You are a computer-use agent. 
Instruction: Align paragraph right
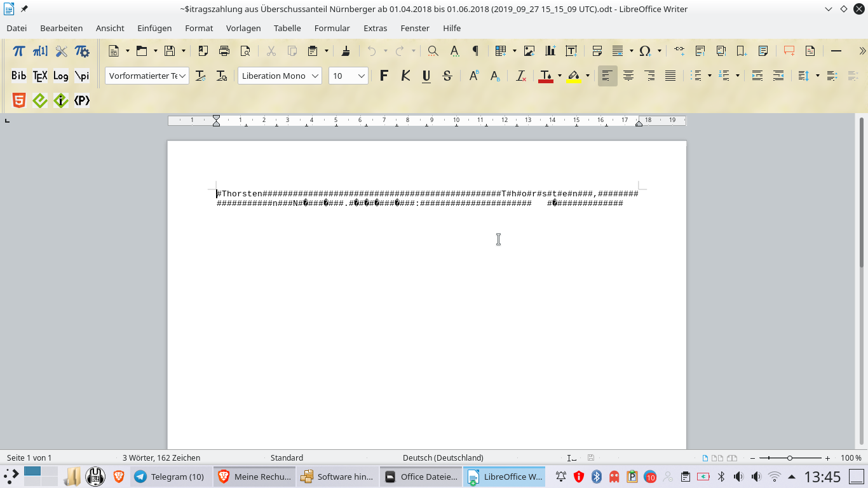click(x=649, y=76)
